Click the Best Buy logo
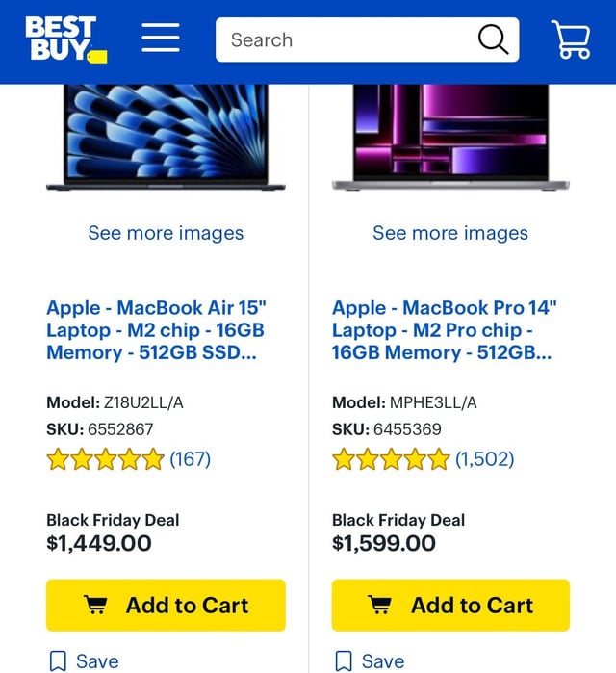Screen dimensions: 616x673 point(65,39)
